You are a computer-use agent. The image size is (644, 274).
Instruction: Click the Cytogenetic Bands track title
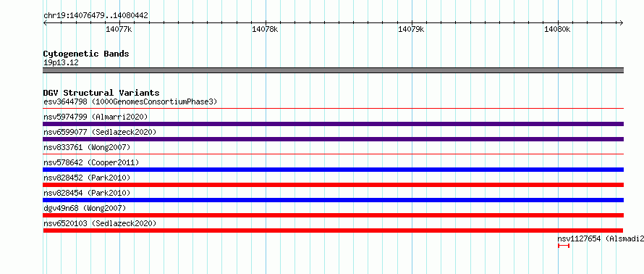coord(86,54)
